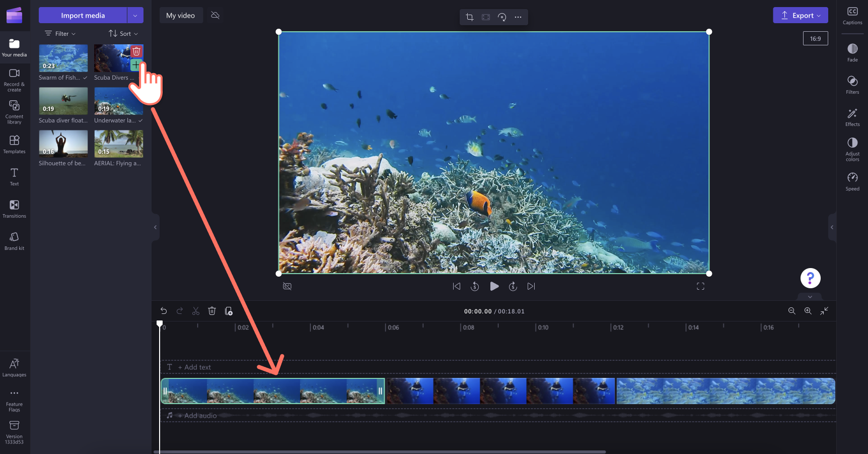Skip to the video end
Screen dimensions: 868x454
(531, 286)
